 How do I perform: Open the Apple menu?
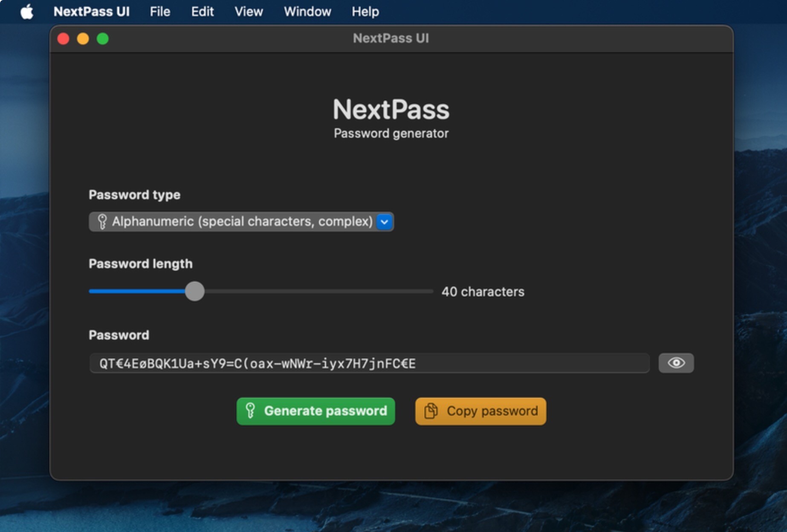tap(27, 12)
